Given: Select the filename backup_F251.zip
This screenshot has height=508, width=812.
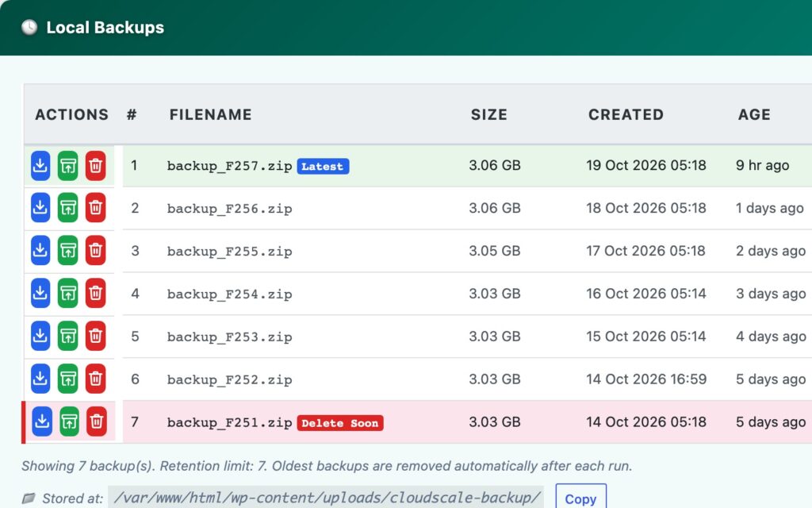Looking at the screenshot, I should [229, 422].
